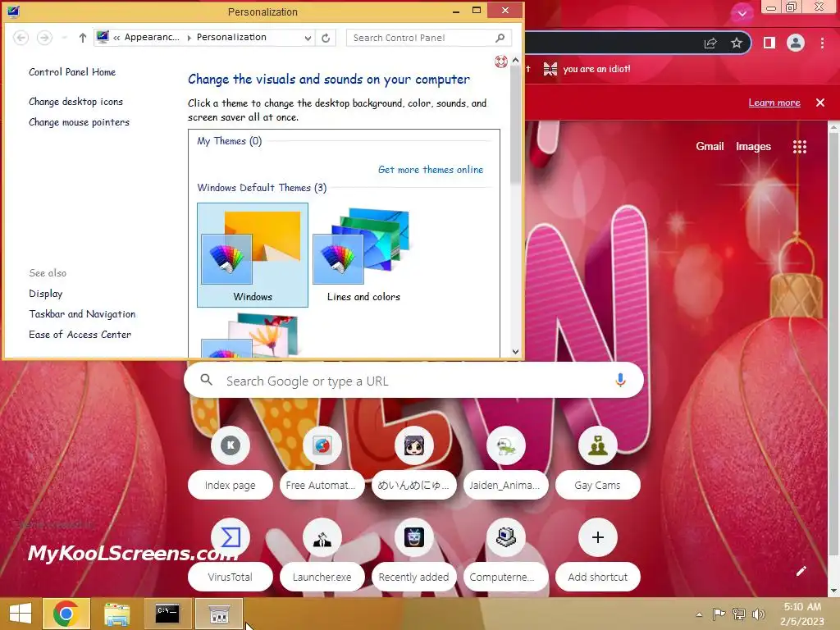
Task: Open the address bar history dropdown
Action: click(308, 38)
